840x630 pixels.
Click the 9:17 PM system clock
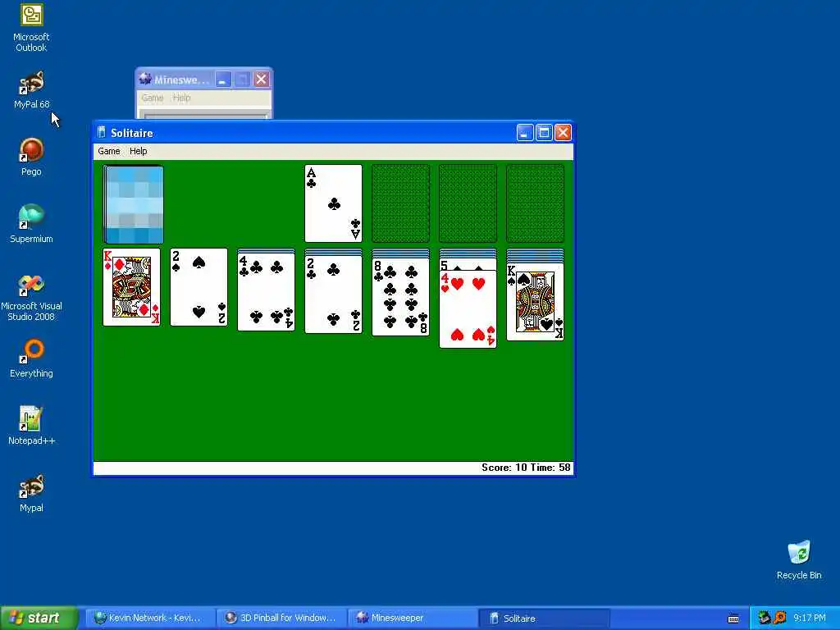[x=810, y=618]
